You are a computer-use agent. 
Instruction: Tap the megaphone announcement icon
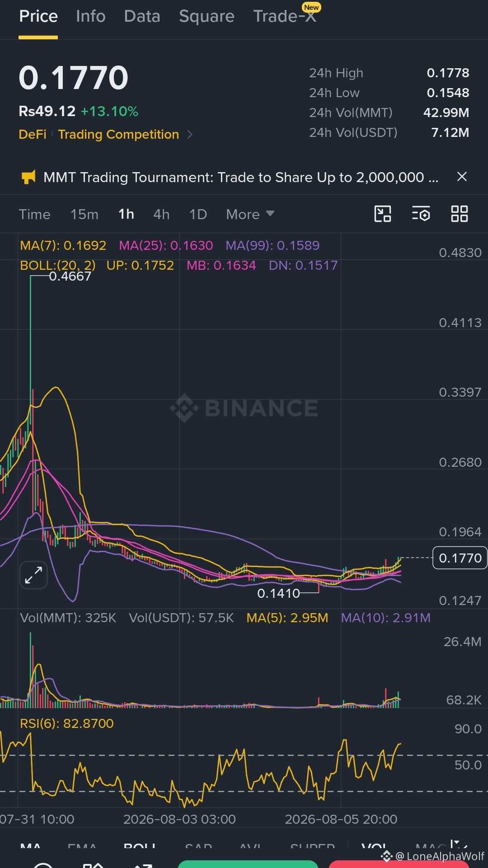(x=28, y=177)
